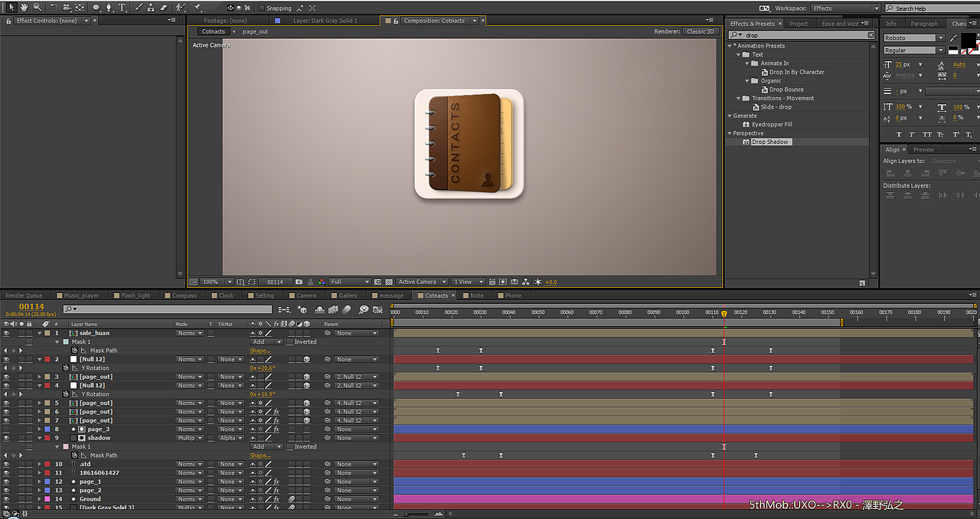Viewport: 980px width, 519px height.
Task: Switch to the Project panel tab
Action: coord(799,24)
